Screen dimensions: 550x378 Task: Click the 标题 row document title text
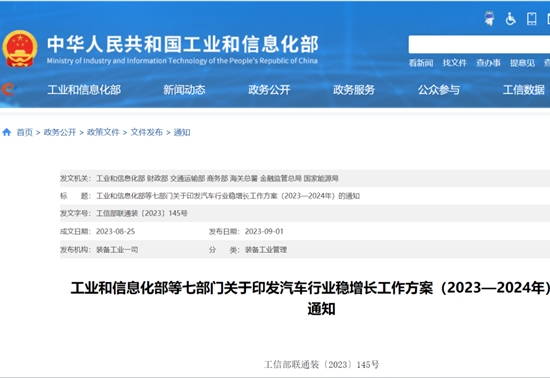click(228, 196)
